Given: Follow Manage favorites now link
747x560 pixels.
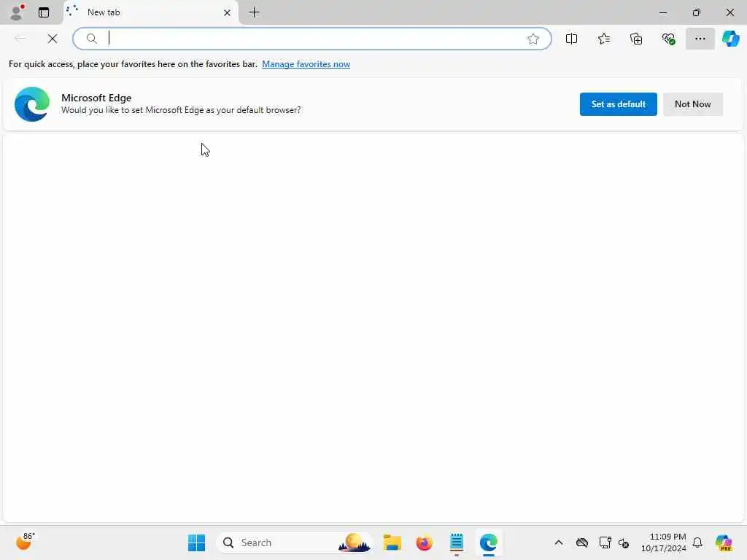Looking at the screenshot, I should click(x=306, y=64).
